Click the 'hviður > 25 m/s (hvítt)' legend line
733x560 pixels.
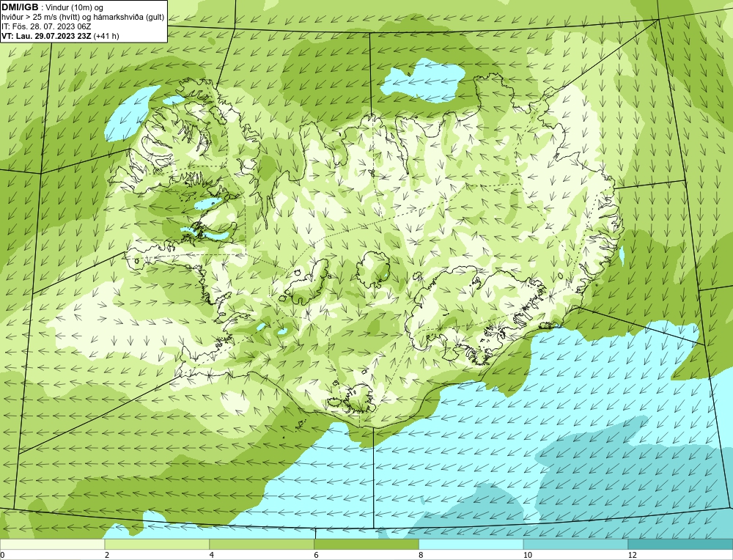pos(83,18)
